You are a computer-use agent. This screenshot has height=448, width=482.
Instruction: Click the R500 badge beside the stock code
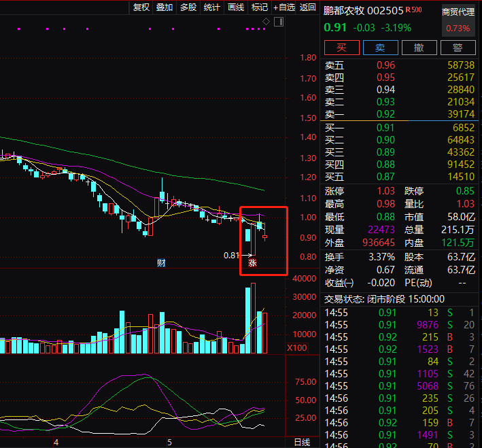tap(413, 10)
